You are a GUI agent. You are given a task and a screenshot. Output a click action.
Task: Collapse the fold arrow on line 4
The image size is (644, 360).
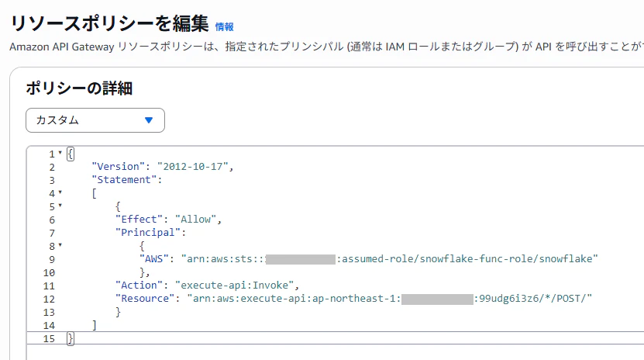pos(60,192)
